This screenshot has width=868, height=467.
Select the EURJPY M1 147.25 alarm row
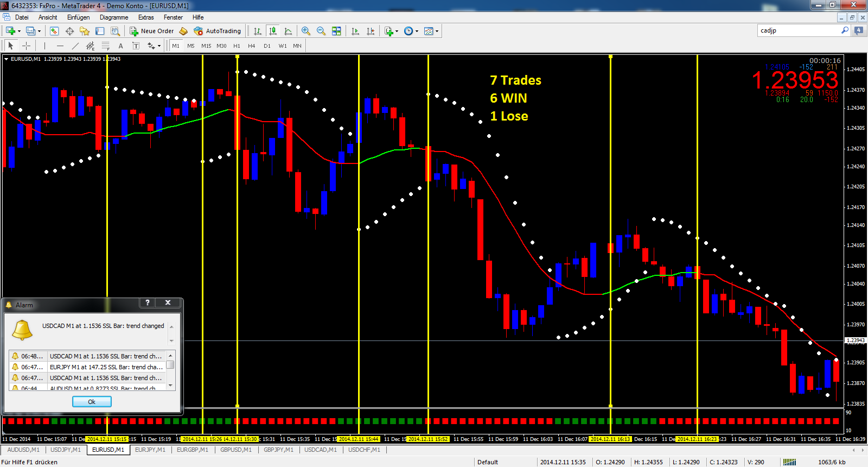(87, 367)
